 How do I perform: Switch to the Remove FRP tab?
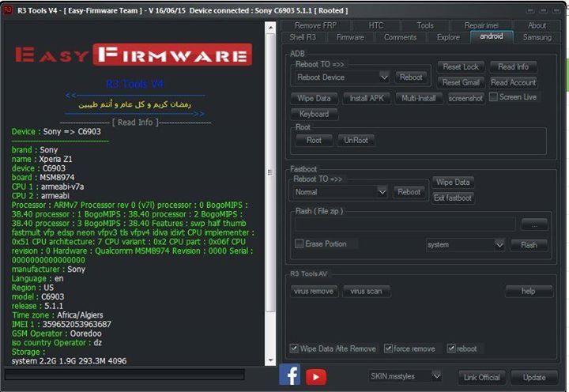point(315,25)
